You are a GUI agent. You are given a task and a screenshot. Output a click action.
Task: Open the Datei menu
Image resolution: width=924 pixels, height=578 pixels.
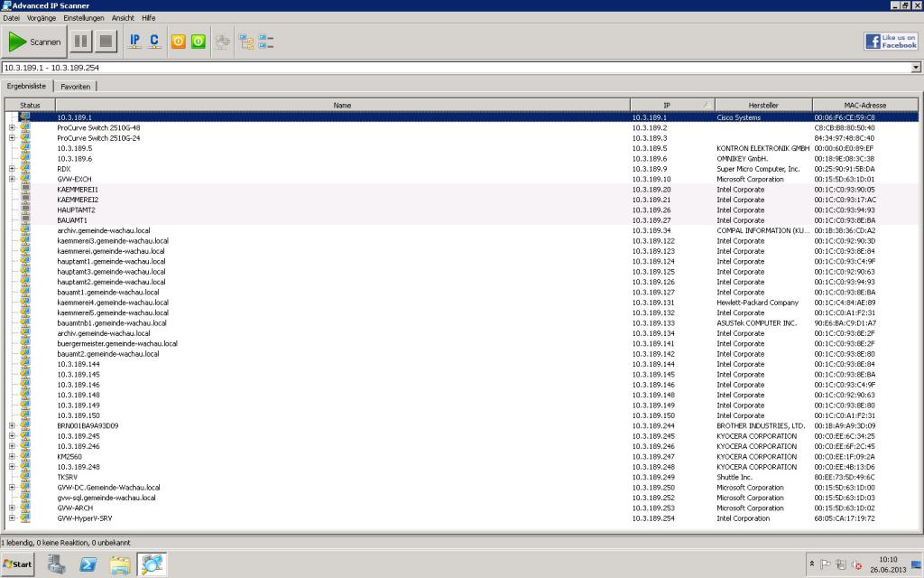[x=11, y=18]
